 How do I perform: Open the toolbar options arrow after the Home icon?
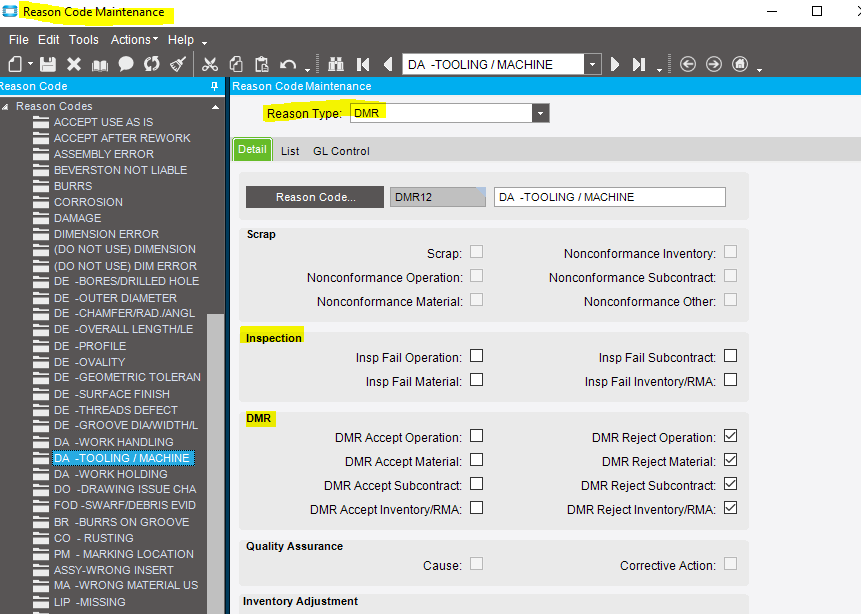pos(759,69)
